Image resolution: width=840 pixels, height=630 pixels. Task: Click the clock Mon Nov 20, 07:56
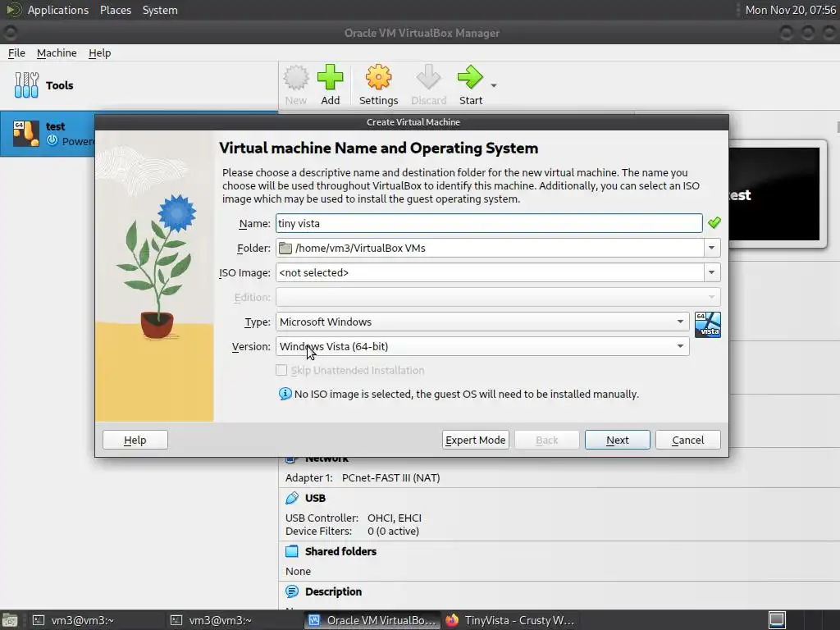[x=790, y=10]
